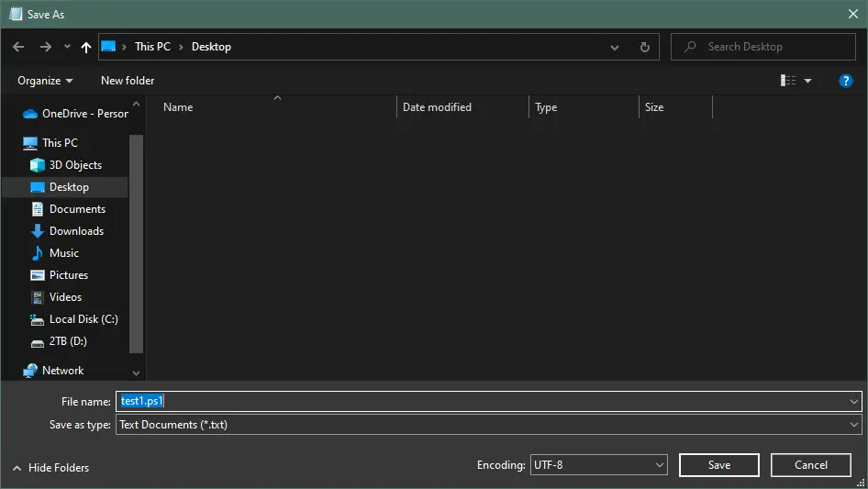Click the Music note icon
The image size is (868, 489).
point(37,253)
